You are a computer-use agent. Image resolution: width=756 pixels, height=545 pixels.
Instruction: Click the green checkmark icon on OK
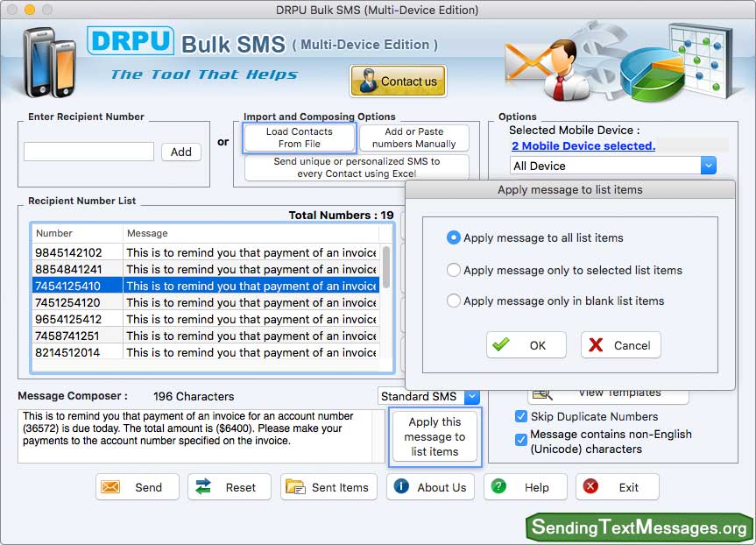tap(500, 344)
